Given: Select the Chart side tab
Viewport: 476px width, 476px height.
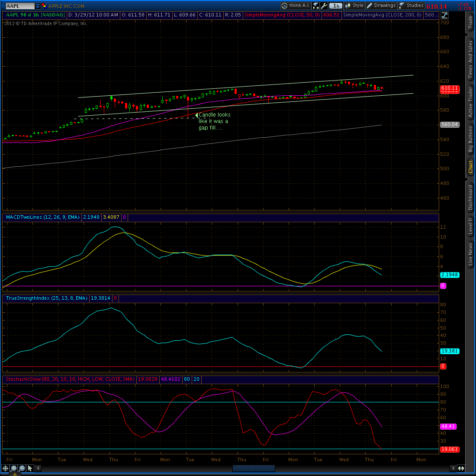Looking at the screenshot, I should coord(470,167).
